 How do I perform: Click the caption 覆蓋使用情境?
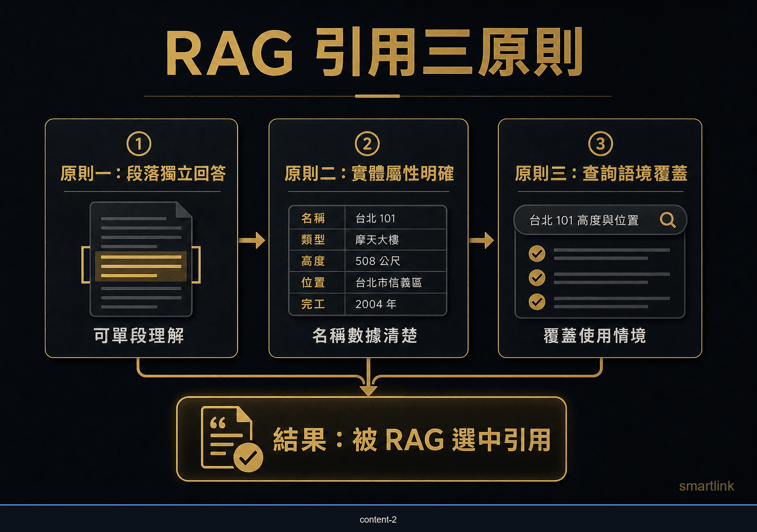pos(594,335)
